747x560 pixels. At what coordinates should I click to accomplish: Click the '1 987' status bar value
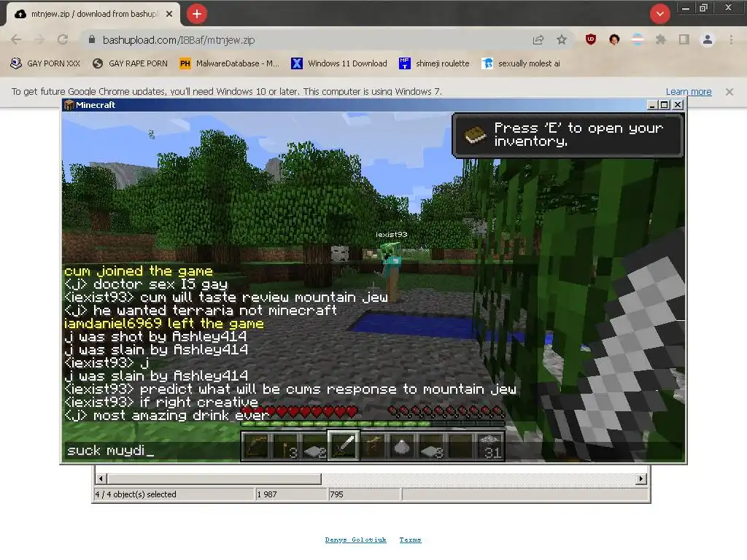click(x=267, y=494)
